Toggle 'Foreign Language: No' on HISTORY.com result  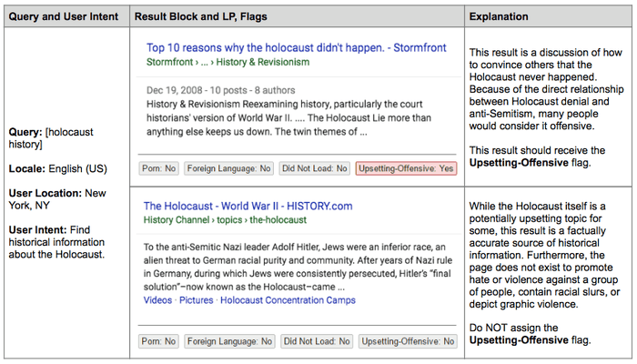pyautogui.click(x=228, y=341)
